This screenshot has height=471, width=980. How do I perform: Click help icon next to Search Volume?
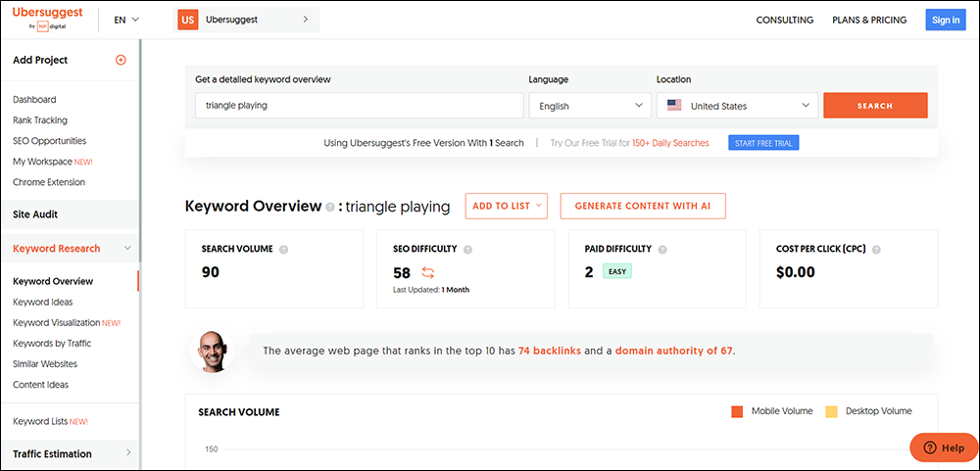coord(284,250)
